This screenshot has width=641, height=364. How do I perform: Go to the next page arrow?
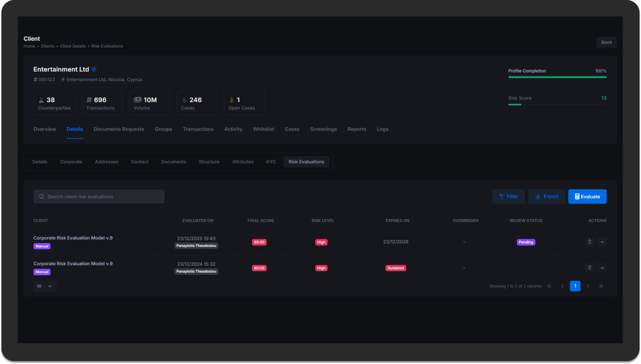[588, 286]
